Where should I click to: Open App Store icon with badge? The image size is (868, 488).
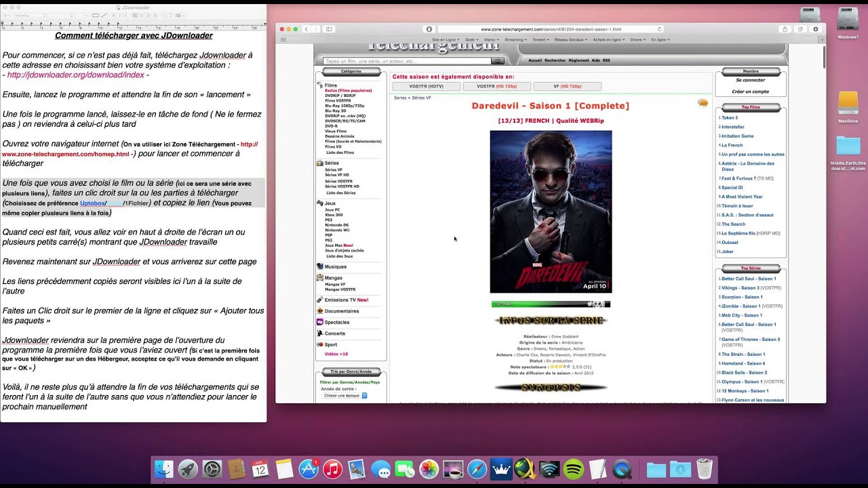[x=309, y=469]
